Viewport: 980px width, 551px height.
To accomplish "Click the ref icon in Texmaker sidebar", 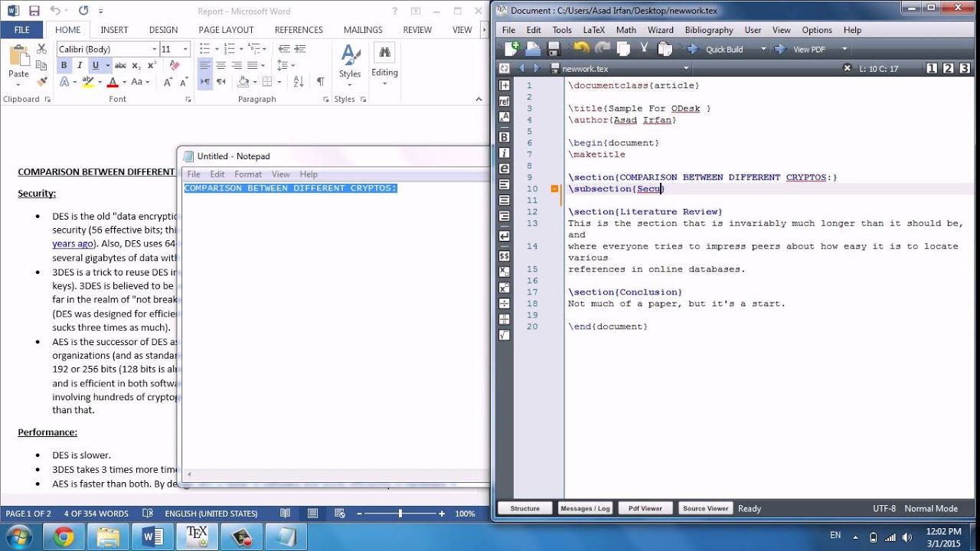I will pos(504,101).
